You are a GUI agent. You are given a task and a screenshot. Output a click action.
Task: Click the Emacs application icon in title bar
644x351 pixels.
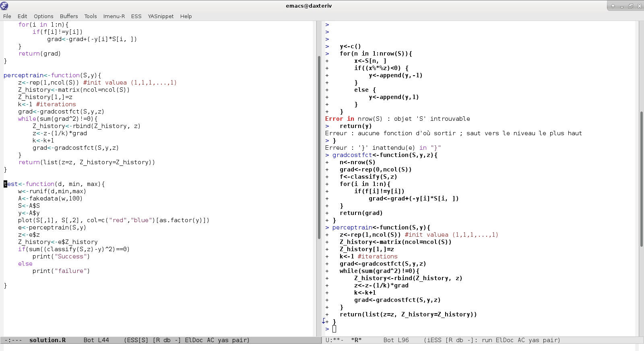click(4, 6)
